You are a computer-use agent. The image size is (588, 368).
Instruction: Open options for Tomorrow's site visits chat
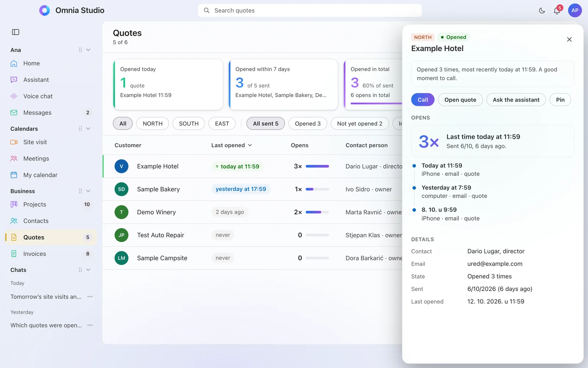(x=90, y=297)
